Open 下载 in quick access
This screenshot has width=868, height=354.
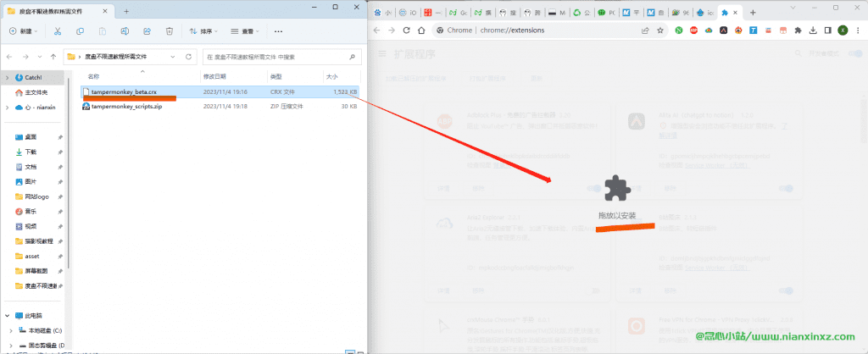point(26,152)
